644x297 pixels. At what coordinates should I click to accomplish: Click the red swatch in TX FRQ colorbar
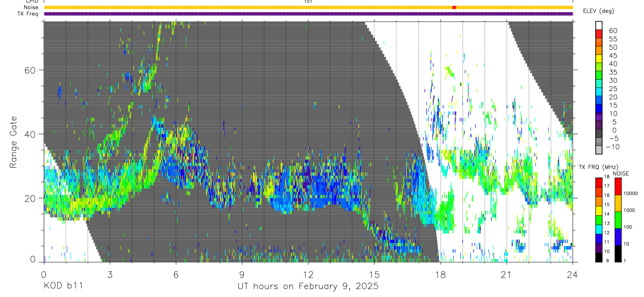599,182
